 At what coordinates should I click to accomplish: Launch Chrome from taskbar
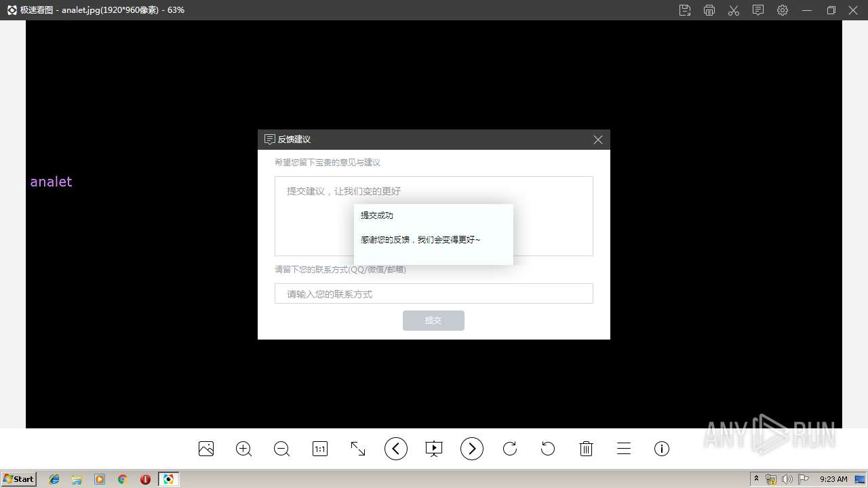coord(122,479)
